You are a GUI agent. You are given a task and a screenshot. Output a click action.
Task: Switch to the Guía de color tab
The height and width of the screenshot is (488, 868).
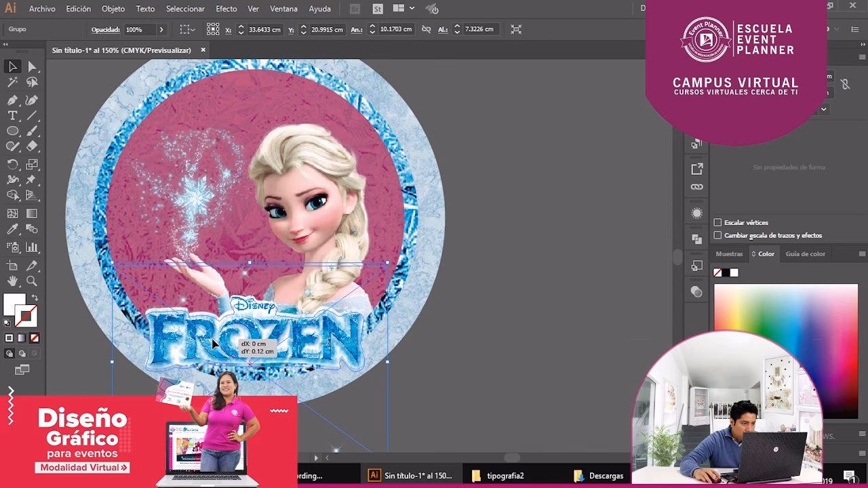pyautogui.click(x=805, y=254)
